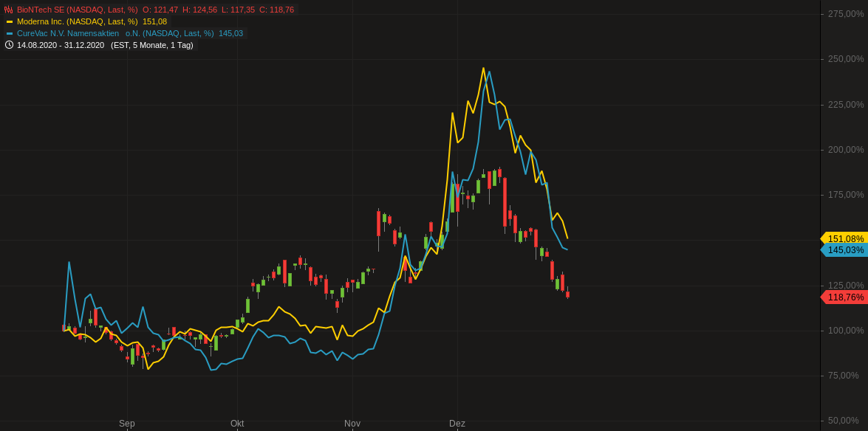
Task: Click the 175,00% axis label
Action: 846,195
